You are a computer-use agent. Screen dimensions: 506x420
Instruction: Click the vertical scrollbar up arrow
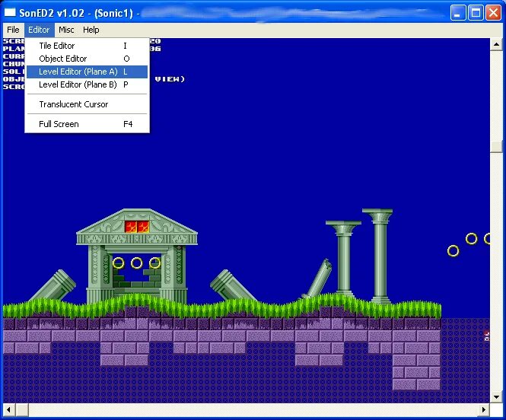pyautogui.click(x=496, y=44)
